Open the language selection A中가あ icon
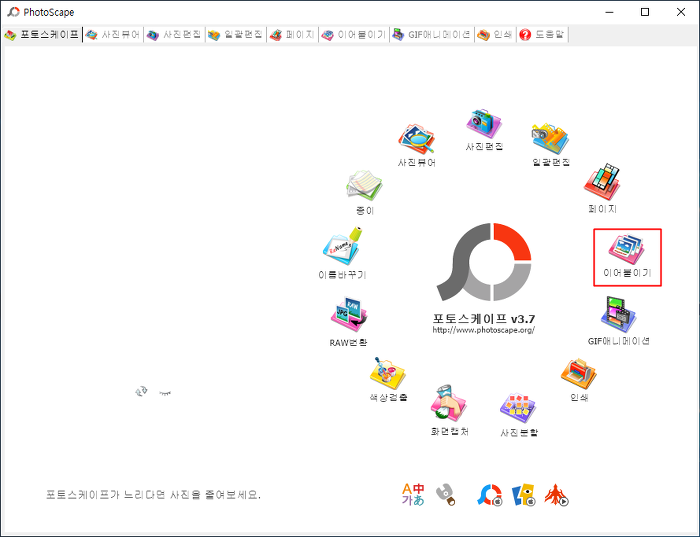The width and height of the screenshot is (700, 537). tap(413, 495)
